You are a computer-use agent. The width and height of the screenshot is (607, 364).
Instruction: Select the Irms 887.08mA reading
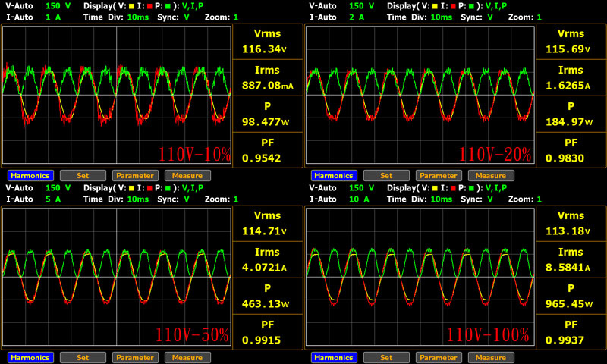(x=268, y=78)
